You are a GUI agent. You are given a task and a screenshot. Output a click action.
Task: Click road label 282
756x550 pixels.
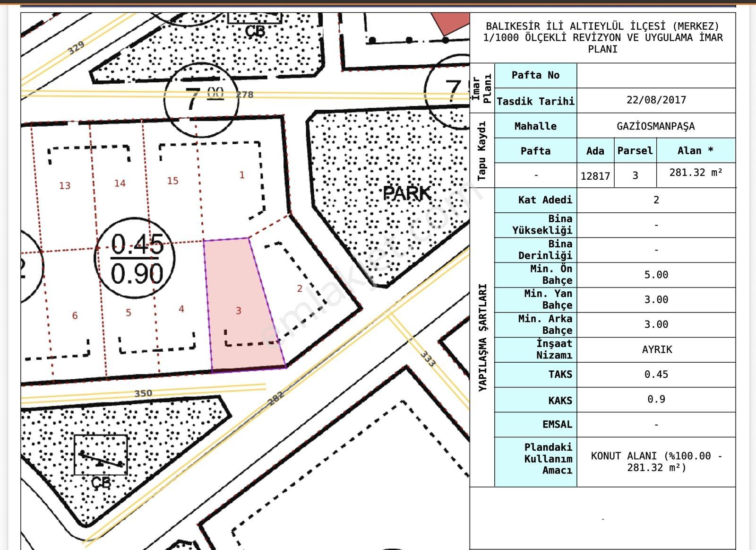click(275, 398)
